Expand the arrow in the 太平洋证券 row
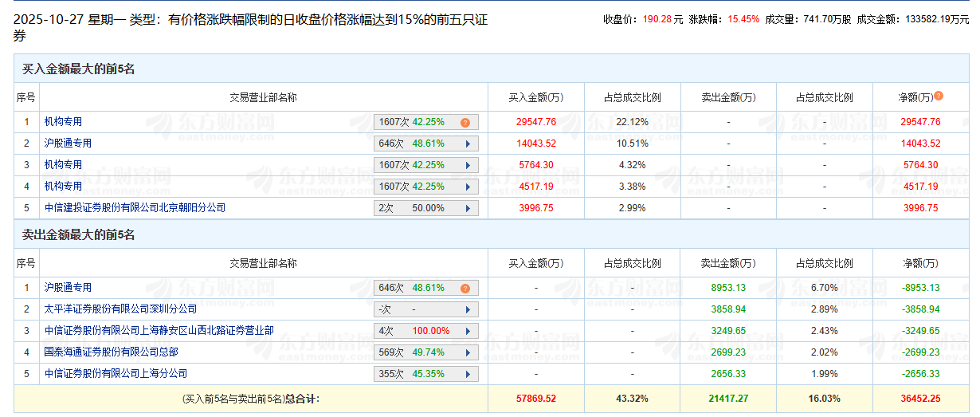Image resolution: width=980 pixels, height=417 pixels. click(x=467, y=309)
